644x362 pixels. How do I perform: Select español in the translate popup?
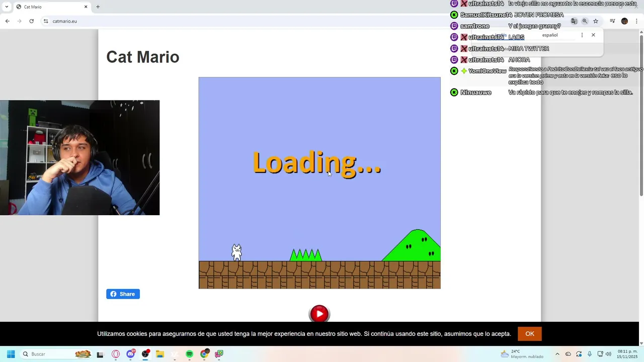click(x=550, y=35)
